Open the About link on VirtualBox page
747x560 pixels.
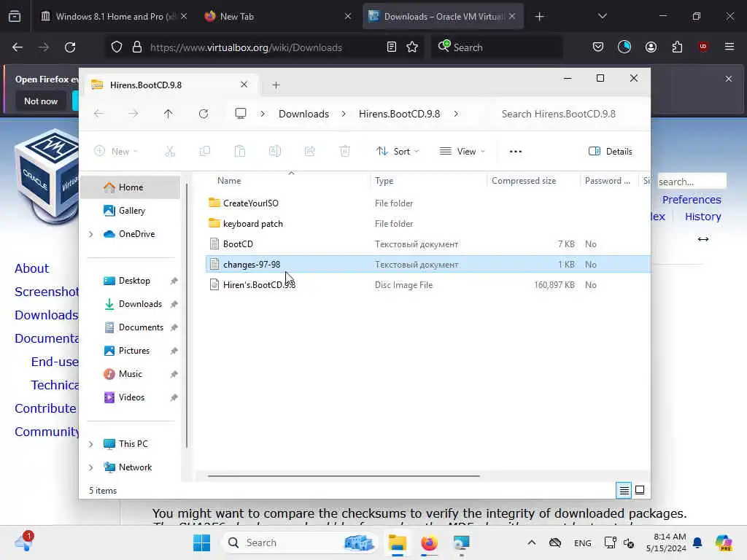coord(31,268)
